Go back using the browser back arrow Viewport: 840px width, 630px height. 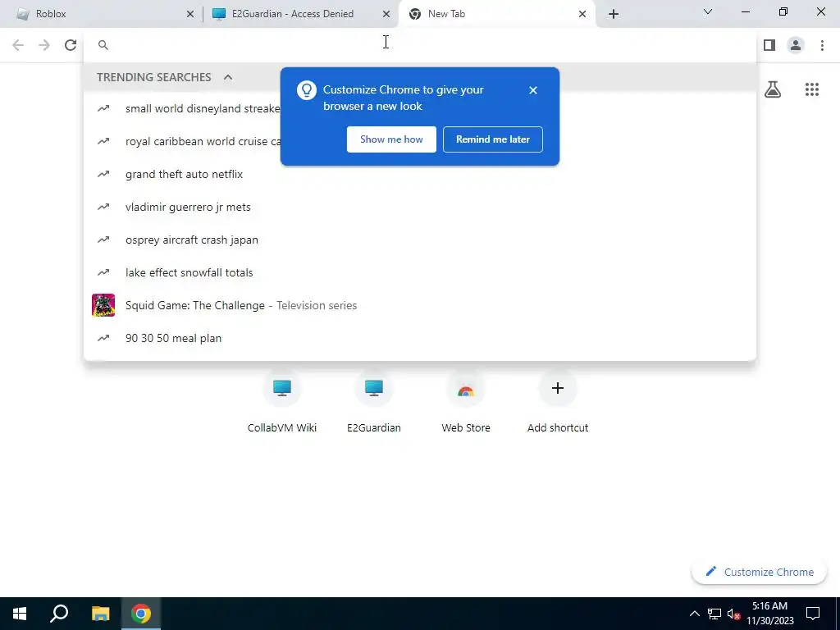(x=18, y=46)
